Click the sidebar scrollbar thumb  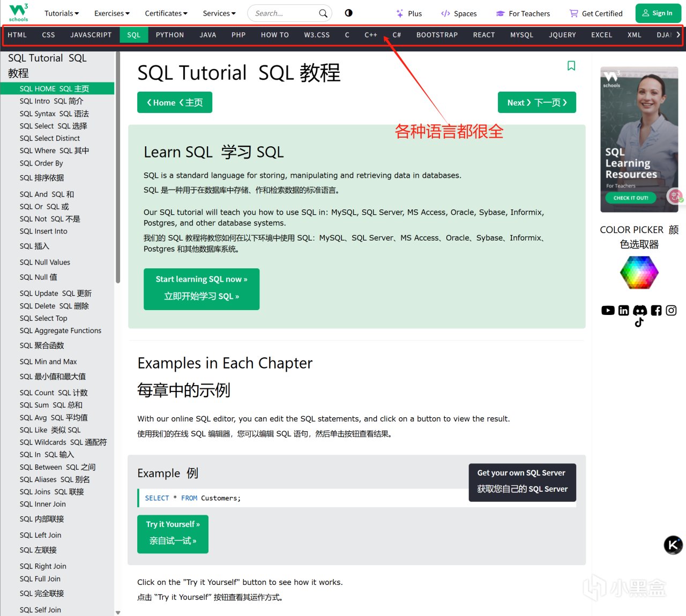[x=118, y=168]
